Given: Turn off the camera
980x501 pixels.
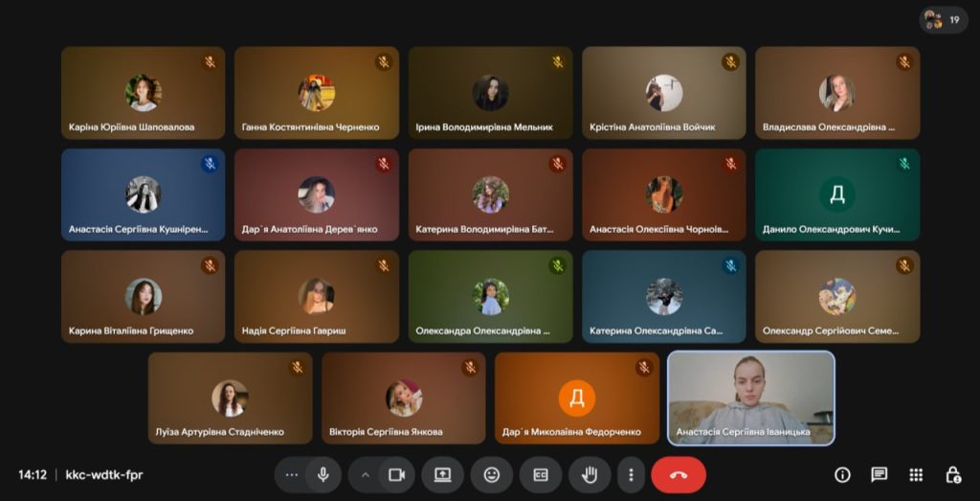Looking at the screenshot, I should tap(396, 474).
